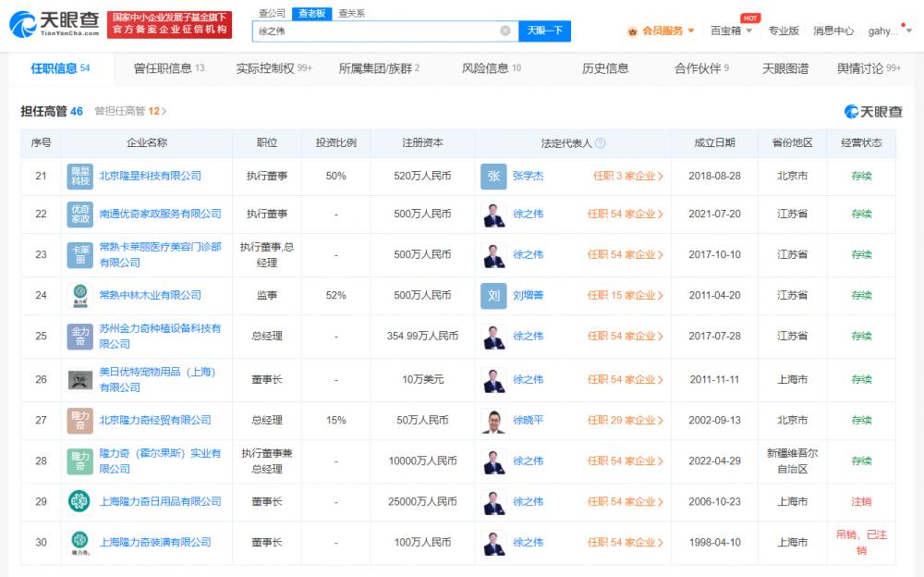Open 美日优特宠物用品 company logo

tap(80, 379)
